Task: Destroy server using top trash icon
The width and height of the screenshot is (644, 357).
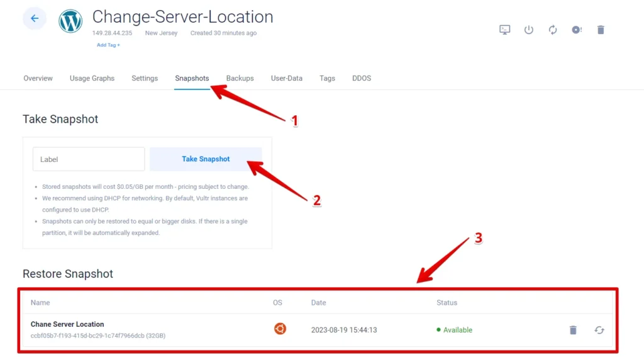Action: [x=601, y=30]
